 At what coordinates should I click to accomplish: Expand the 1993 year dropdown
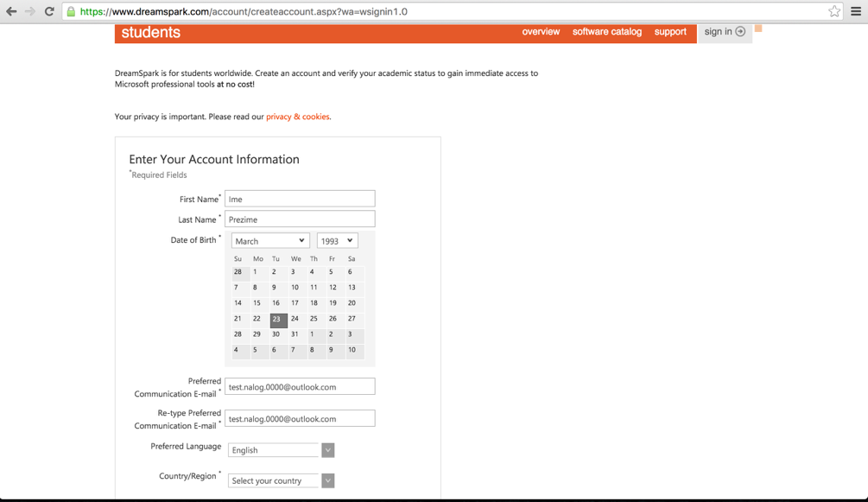(x=337, y=241)
